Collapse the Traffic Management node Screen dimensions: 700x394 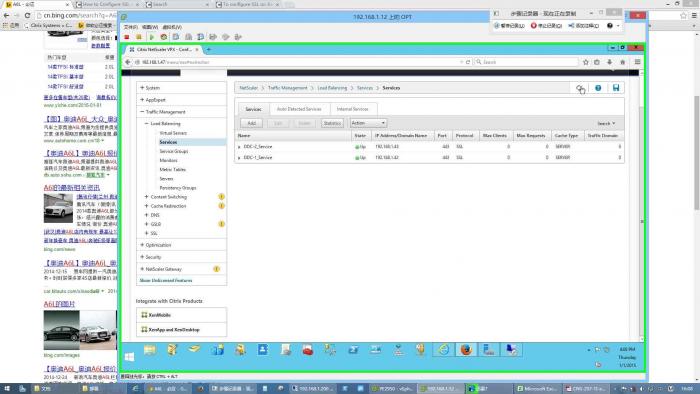[x=142, y=112]
